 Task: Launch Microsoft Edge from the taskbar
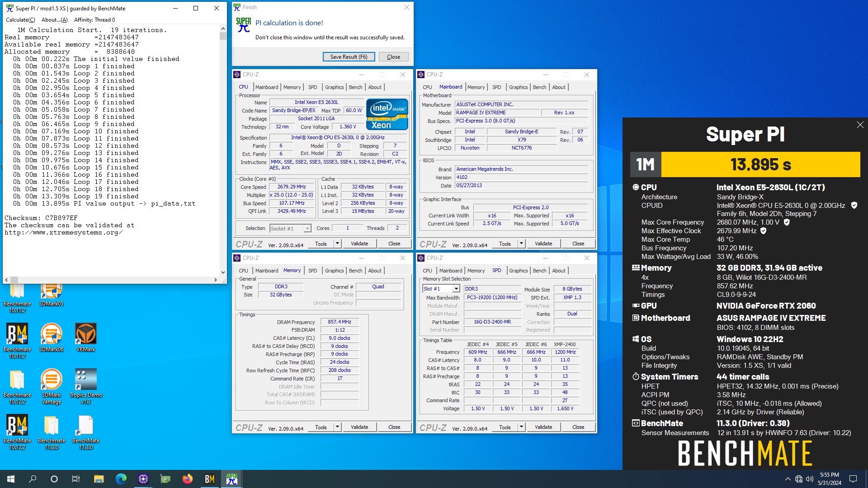pos(121,479)
